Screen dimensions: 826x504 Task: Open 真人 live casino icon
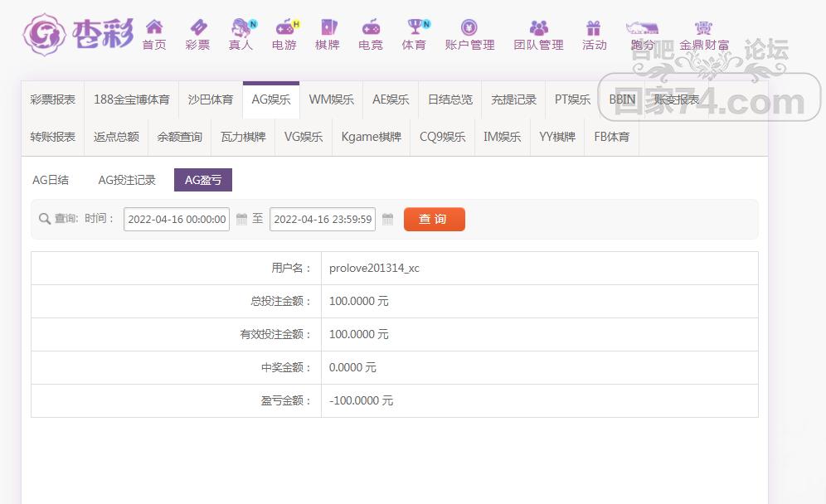pyautogui.click(x=242, y=27)
